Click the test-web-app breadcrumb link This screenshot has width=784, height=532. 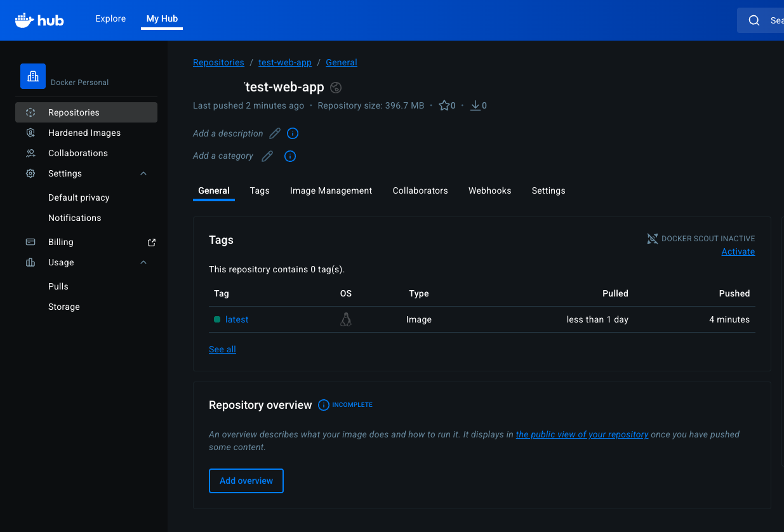[285, 62]
